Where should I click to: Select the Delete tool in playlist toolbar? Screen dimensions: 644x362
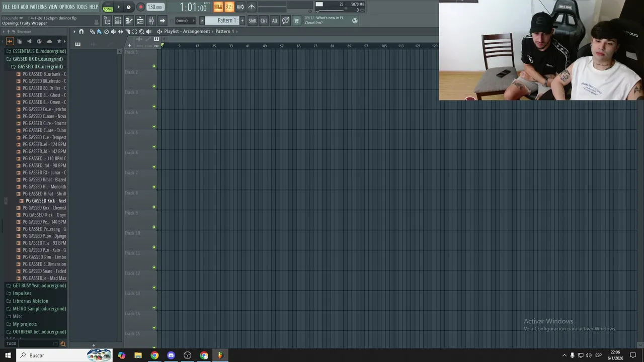coord(106,32)
